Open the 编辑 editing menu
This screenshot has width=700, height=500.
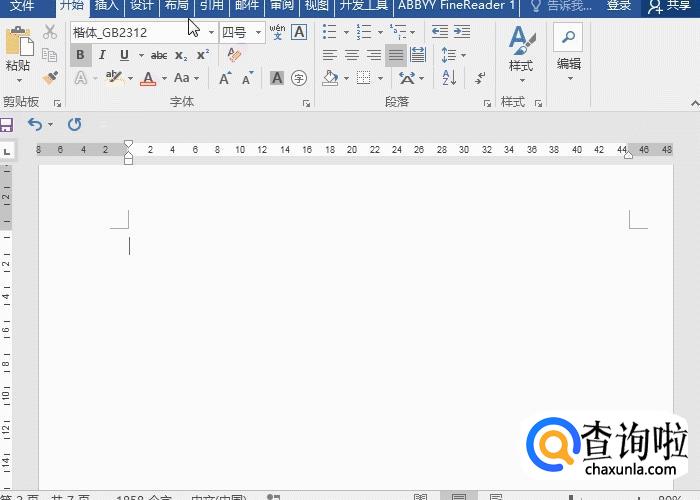point(568,53)
